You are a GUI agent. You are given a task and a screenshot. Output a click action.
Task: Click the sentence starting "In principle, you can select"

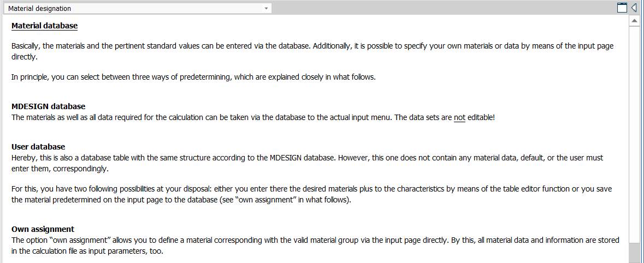193,77
